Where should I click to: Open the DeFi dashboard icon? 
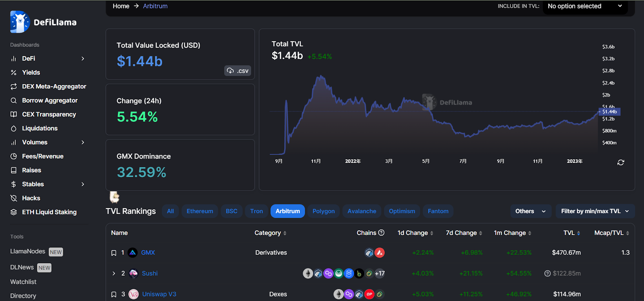pos(14,59)
